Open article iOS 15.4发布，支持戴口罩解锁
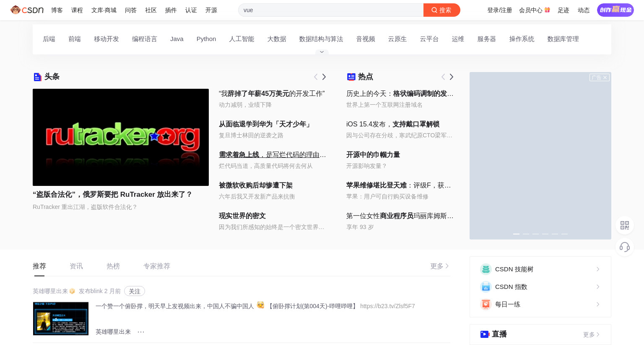Image resolution: width=644 pixels, height=345 pixels. [x=393, y=124]
